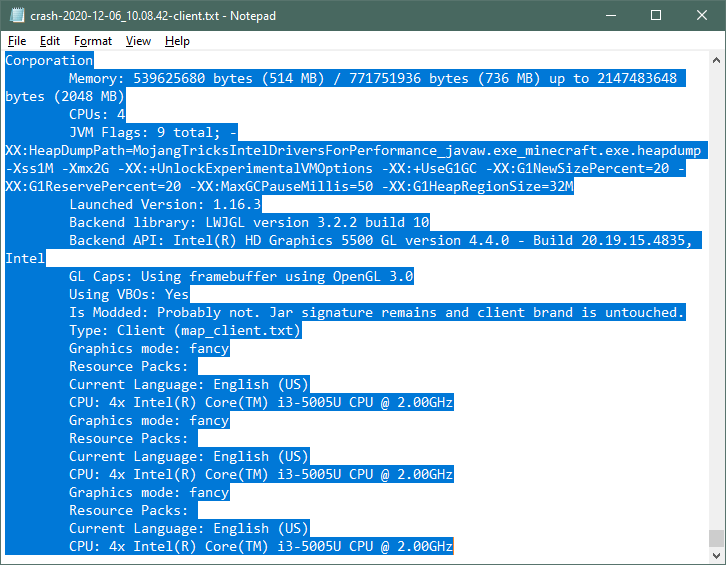Click the Notepad icon in title bar

point(17,15)
